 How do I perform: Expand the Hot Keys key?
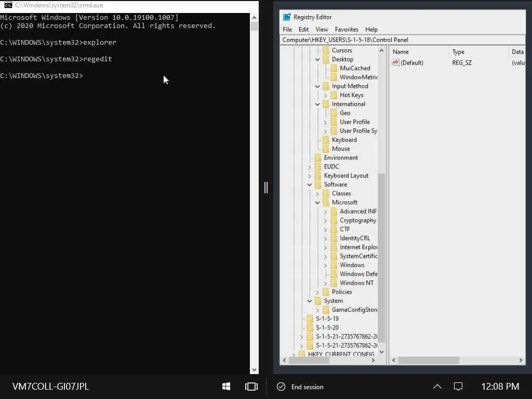pyautogui.click(x=325, y=96)
